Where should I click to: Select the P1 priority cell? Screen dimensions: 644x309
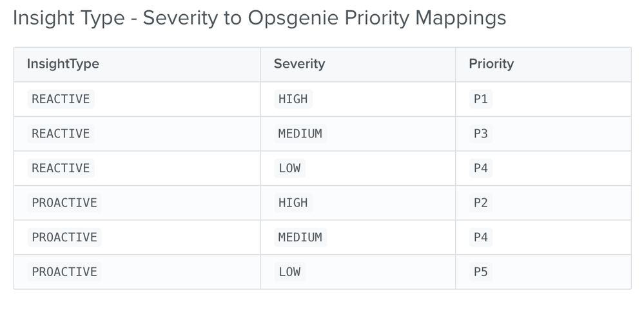(x=480, y=99)
